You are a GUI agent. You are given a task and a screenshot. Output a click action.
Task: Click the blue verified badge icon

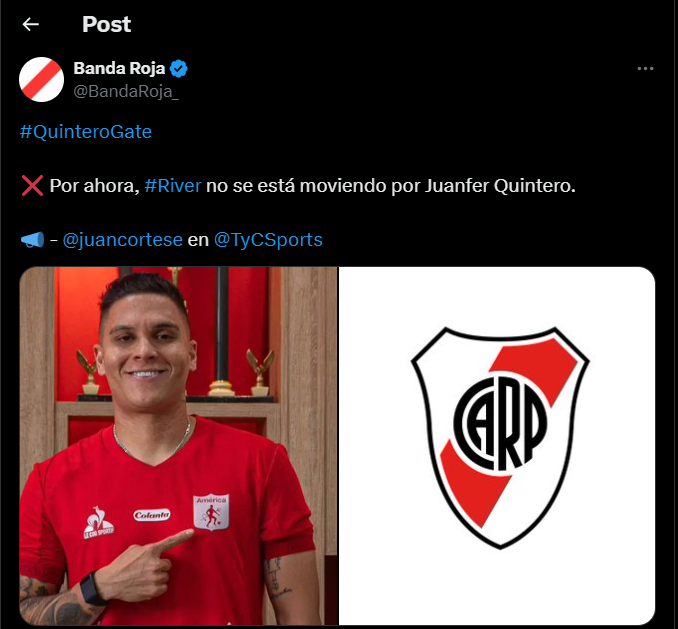[x=179, y=69]
